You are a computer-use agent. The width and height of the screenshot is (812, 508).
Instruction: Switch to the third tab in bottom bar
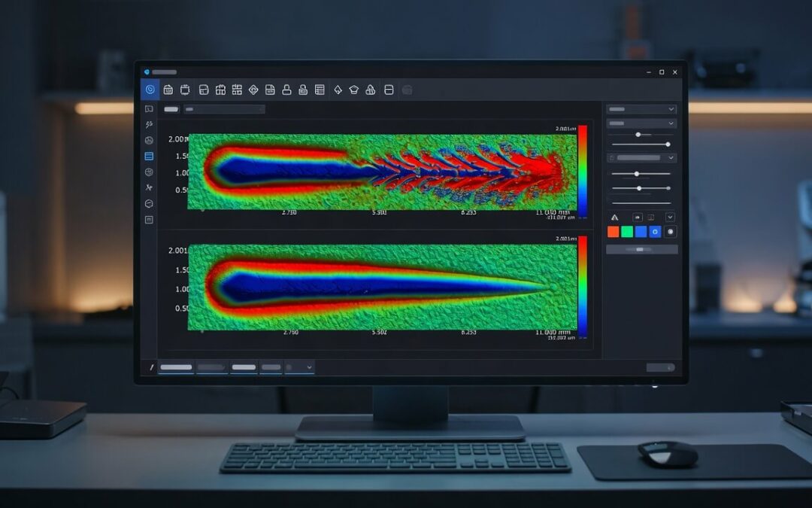coord(244,367)
